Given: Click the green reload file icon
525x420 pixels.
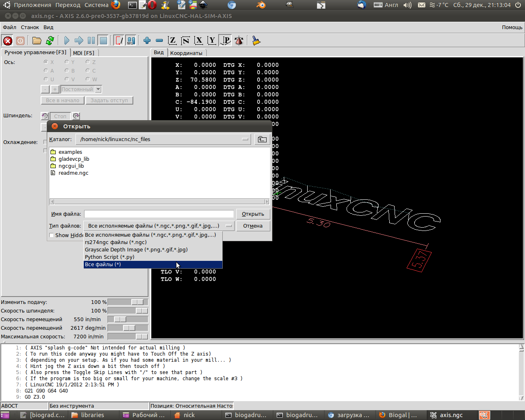Looking at the screenshot, I should coord(50,41).
